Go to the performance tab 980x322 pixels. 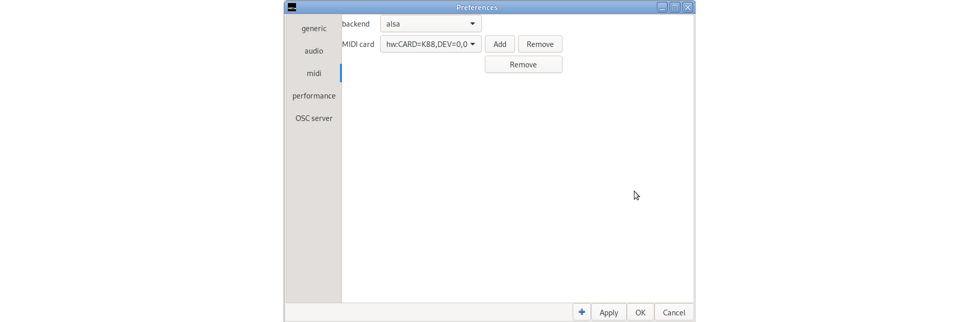coord(314,96)
